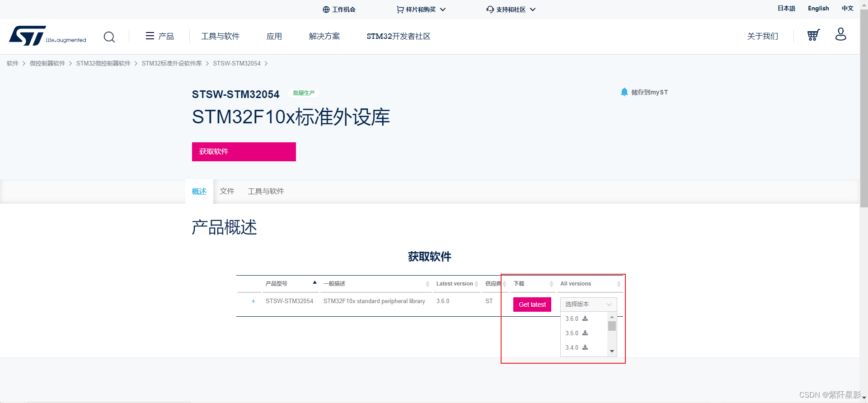
Task: Click the Get latest button
Action: coord(532,305)
